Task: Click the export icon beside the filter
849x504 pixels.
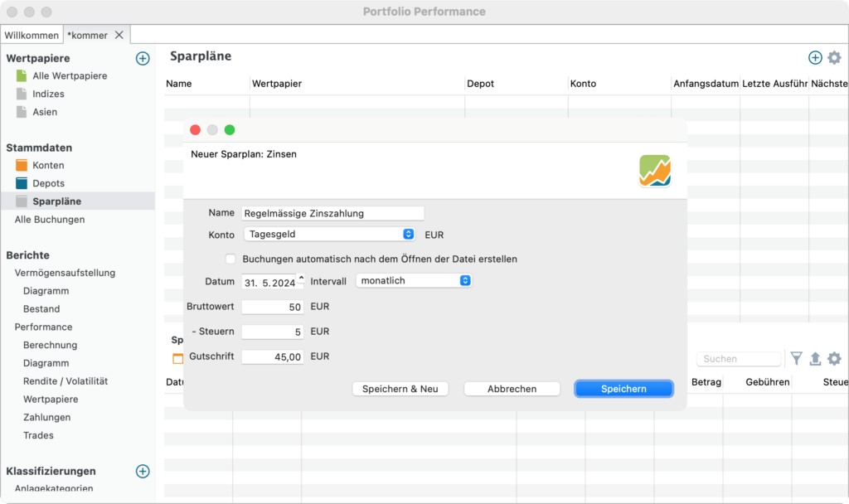Action: click(815, 358)
